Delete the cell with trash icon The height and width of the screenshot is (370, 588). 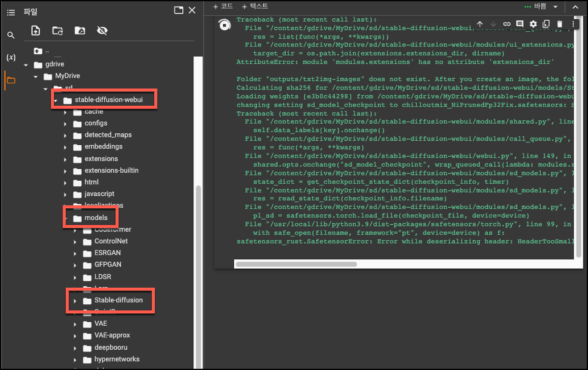(x=560, y=24)
